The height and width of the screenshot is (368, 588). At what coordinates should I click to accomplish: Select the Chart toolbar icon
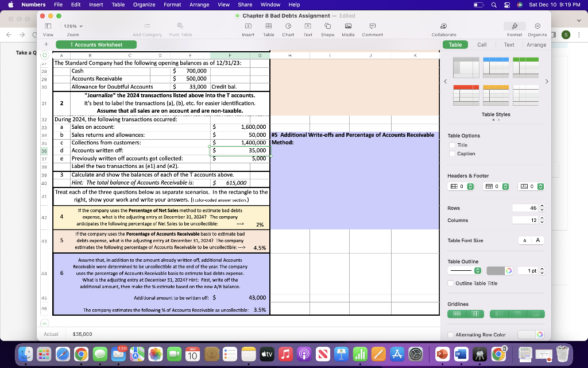(x=288, y=26)
